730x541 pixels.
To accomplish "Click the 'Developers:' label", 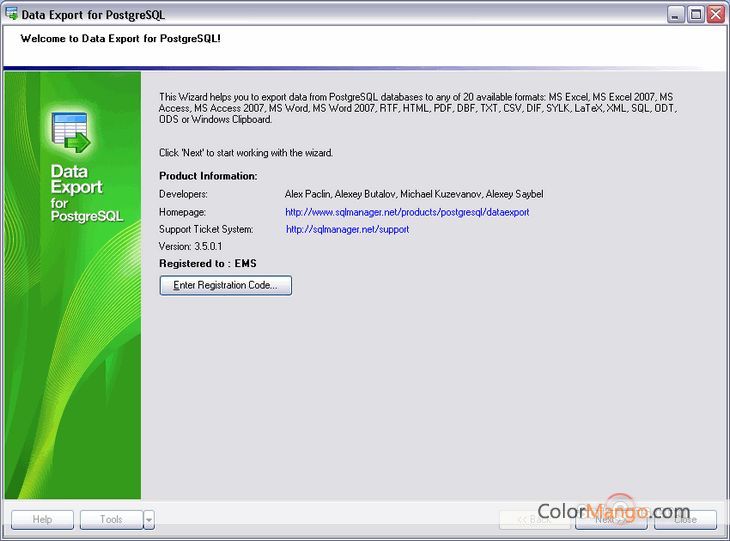I will (183, 194).
